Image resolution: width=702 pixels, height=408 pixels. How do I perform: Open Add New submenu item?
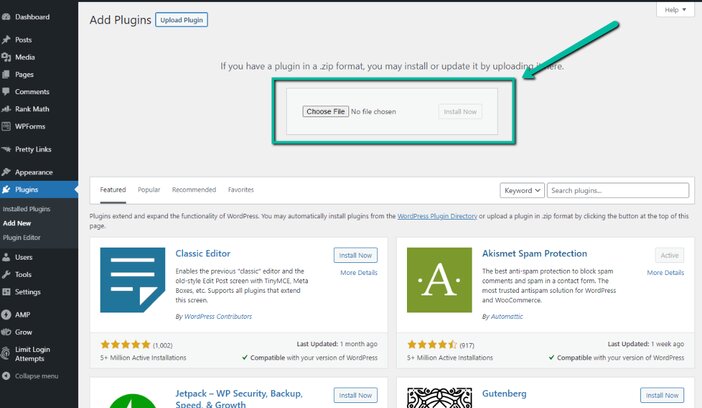coord(17,223)
